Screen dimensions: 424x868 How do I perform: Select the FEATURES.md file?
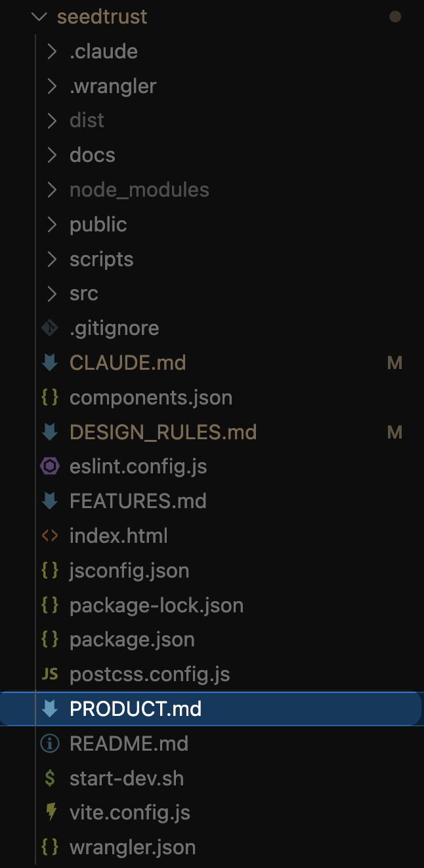point(138,501)
